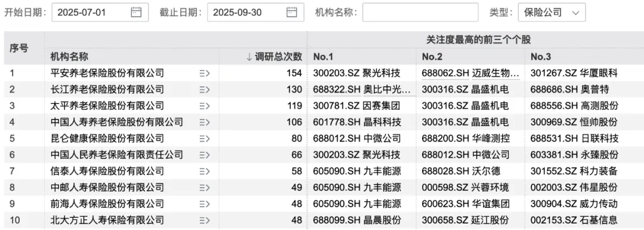
Task: Open detail icon for 长江养老保险股份有限公司
Action: click(x=205, y=90)
